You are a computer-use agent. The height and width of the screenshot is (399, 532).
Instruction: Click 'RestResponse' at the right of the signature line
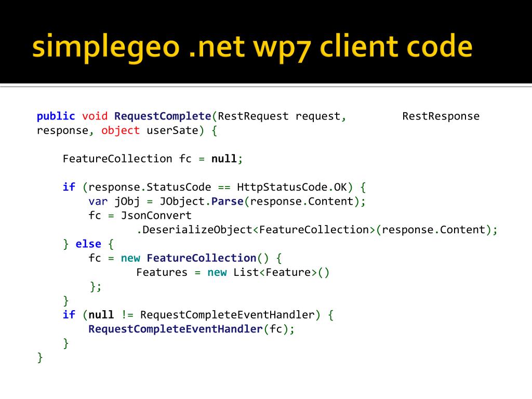pyautogui.click(x=441, y=116)
